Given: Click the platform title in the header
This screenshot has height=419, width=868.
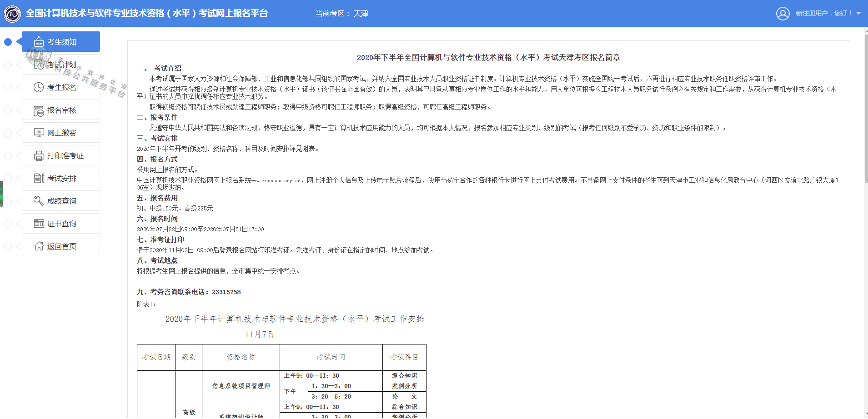Looking at the screenshot, I should pos(146,13).
